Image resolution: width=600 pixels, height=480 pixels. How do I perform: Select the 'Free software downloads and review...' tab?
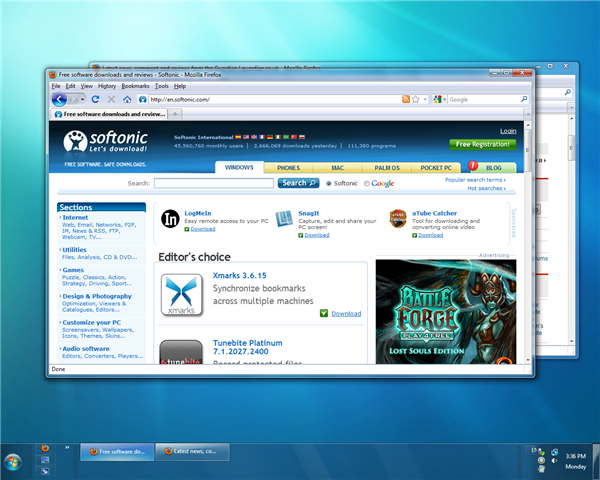109,114
